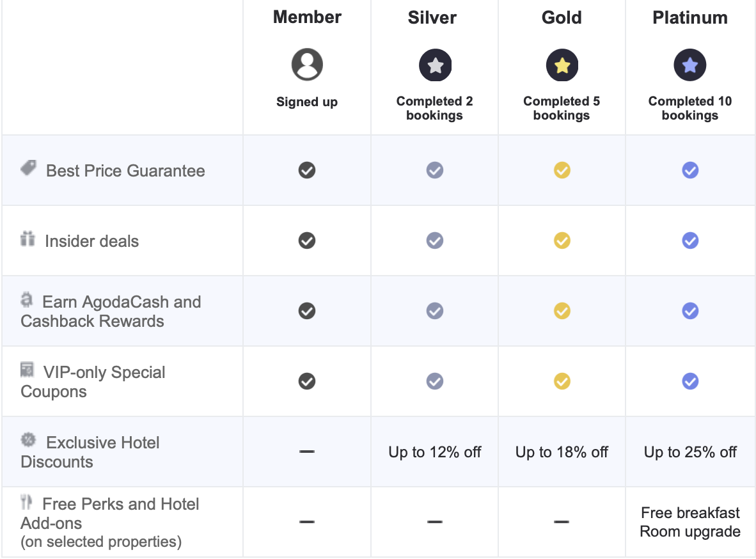This screenshot has width=756, height=559.
Task: Select the Silver column heading
Action: point(432,18)
